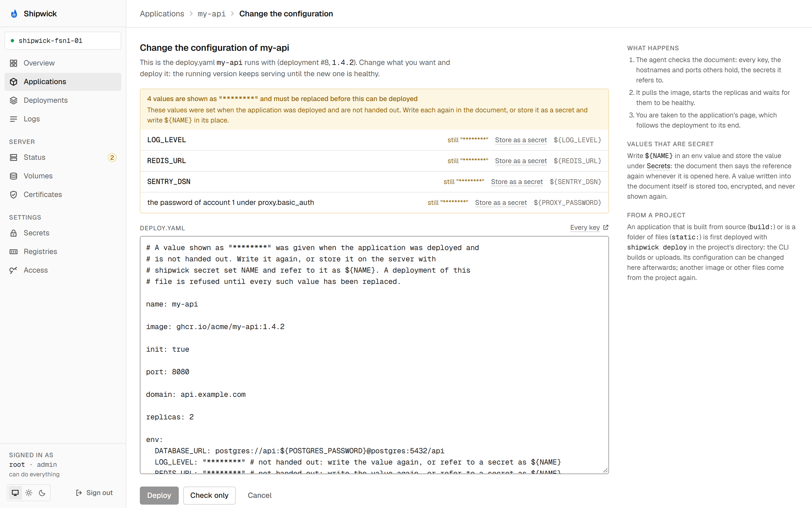Click the Check only button

pyautogui.click(x=209, y=495)
